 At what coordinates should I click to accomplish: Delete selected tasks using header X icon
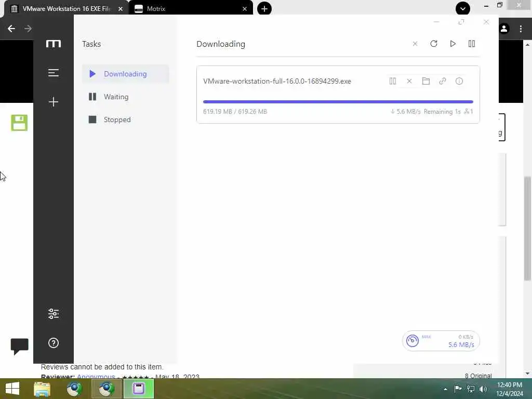coord(415,44)
